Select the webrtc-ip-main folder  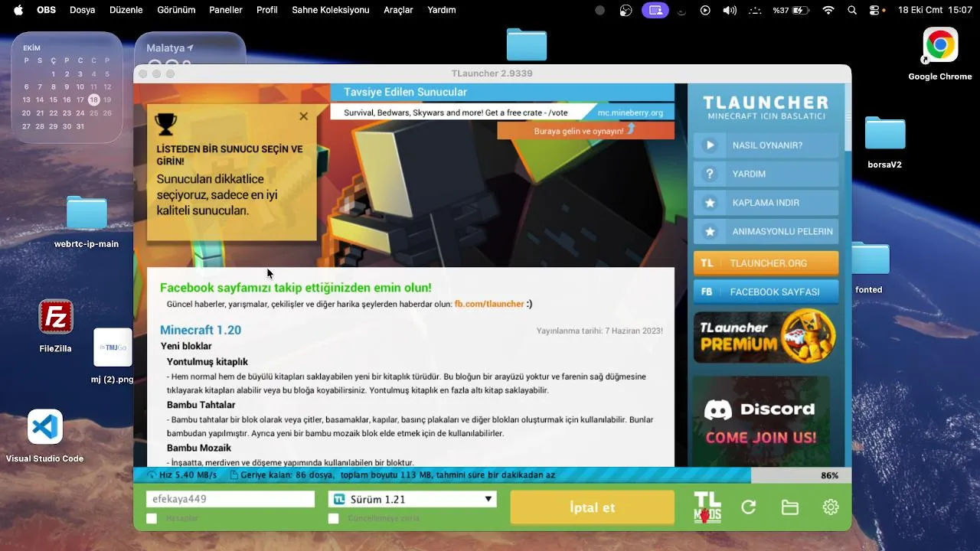point(87,213)
